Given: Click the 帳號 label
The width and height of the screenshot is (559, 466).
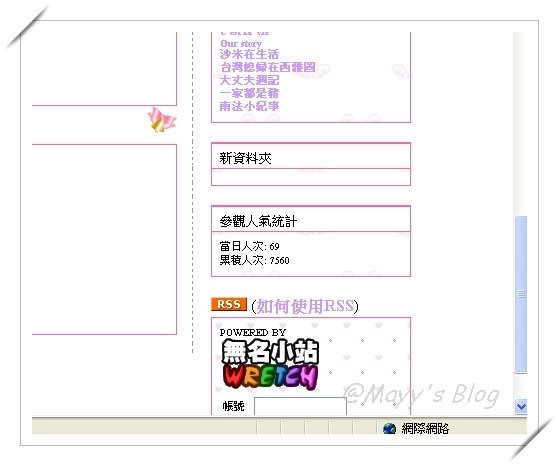Looking at the screenshot, I should pos(233,406).
